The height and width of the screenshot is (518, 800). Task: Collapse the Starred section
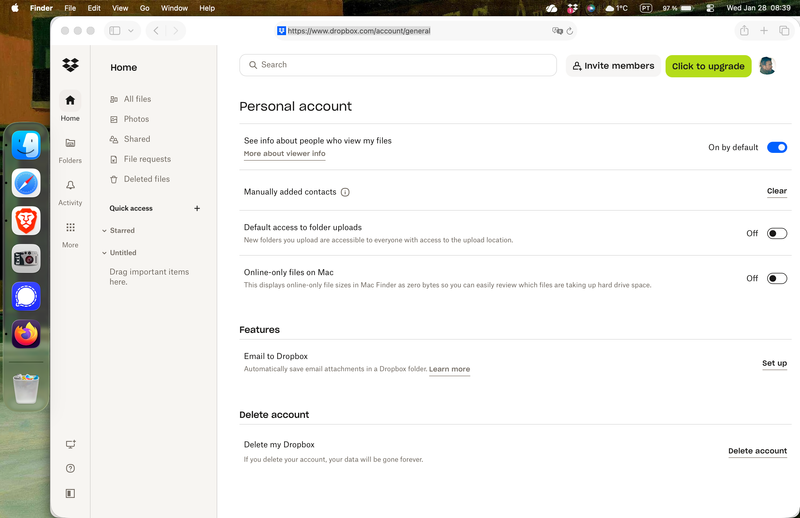click(104, 231)
